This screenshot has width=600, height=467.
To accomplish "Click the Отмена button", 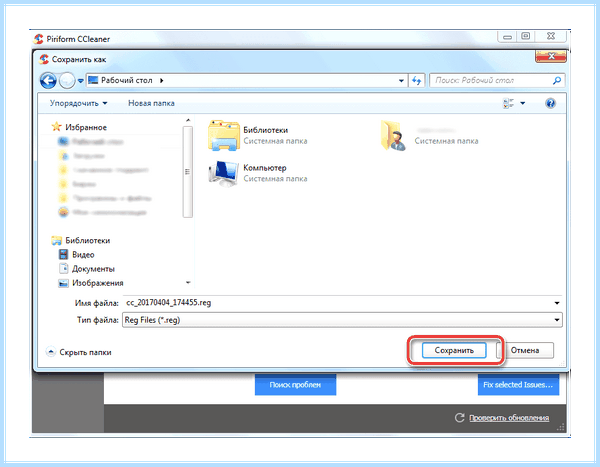I will click(525, 350).
